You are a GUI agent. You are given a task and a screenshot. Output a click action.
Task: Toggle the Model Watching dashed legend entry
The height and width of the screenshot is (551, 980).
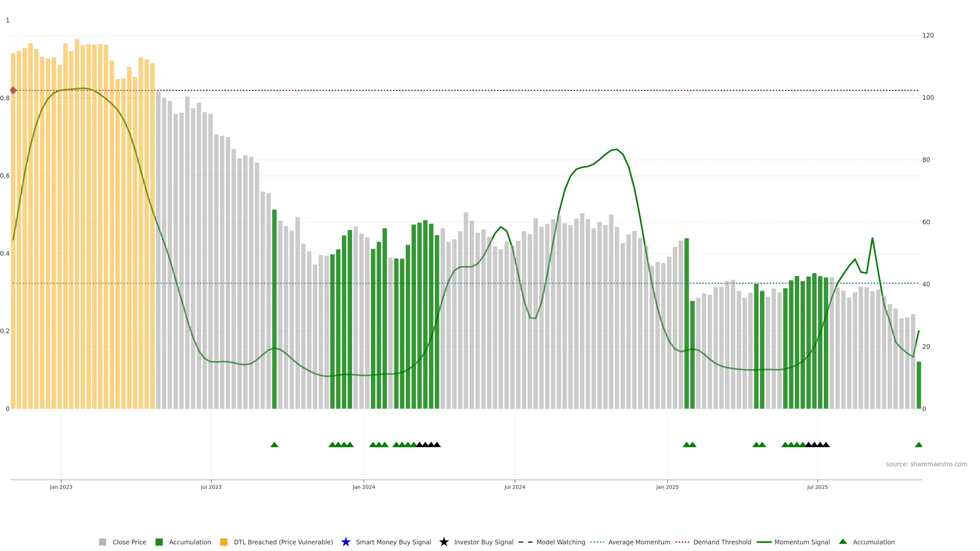(525, 542)
